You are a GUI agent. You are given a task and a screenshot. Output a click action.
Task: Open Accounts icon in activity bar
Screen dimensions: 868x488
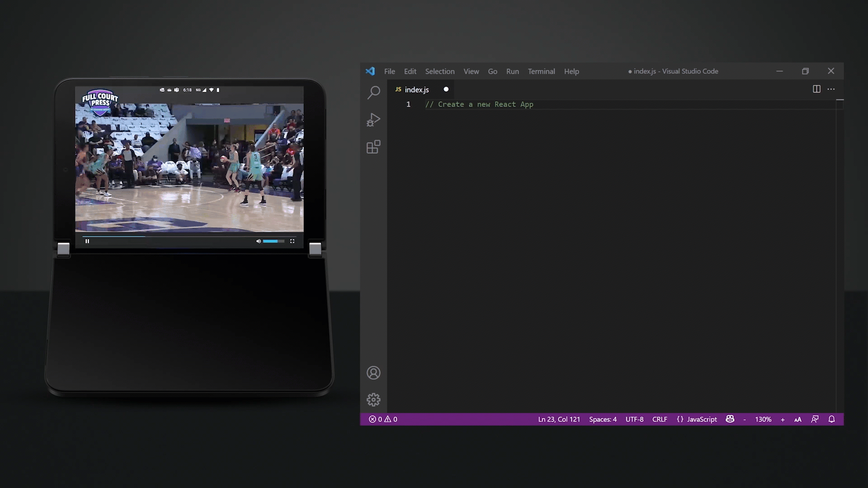click(x=373, y=373)
